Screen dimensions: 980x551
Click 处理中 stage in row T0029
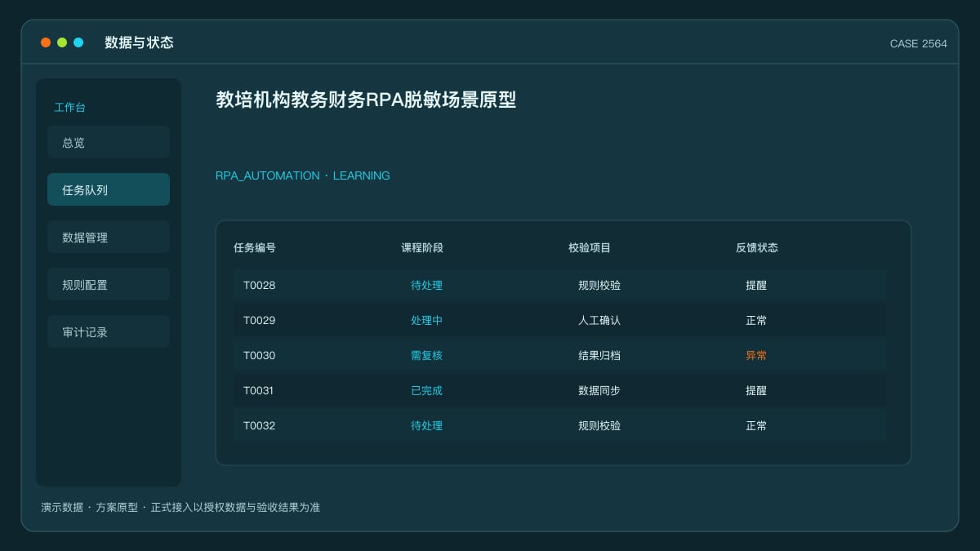pos(427,320)
